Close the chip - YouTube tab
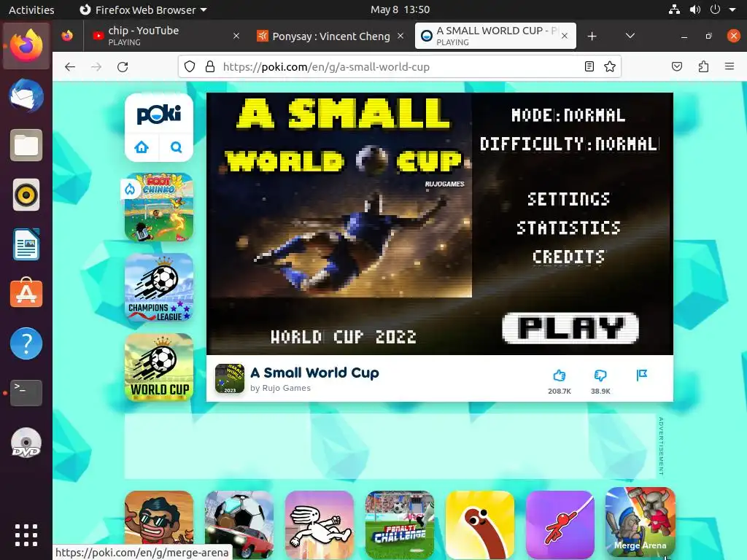Screen dimensions: 747x560 pyautogui.click(x=236, y=36)
